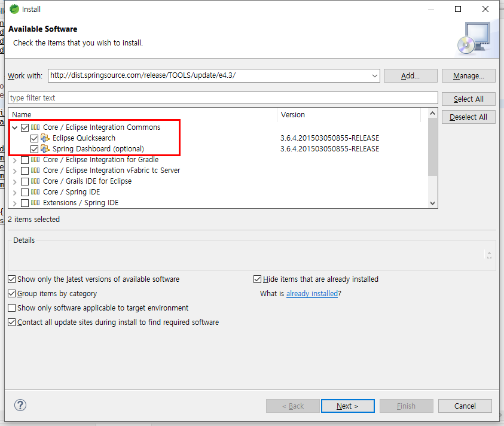504x426 pixels.
Task: Check the Core / Spring IDE checkbox
Action: pyautogui.click(x=25, y=193)
